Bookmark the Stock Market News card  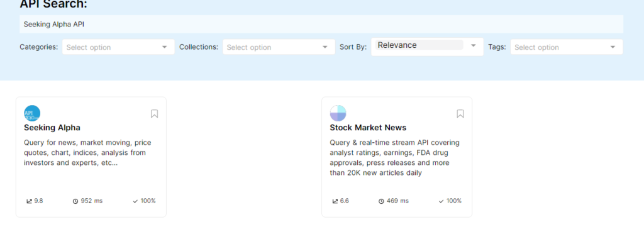pos(460,113)
